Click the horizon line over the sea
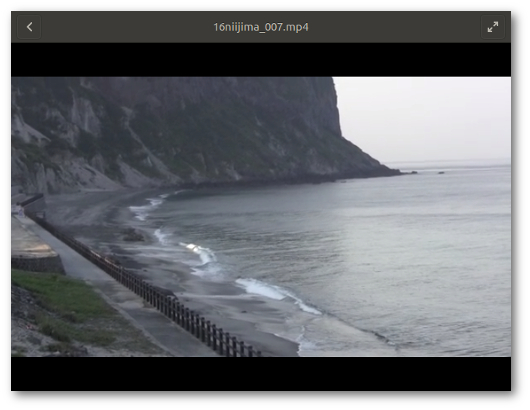 click(450, 163)
